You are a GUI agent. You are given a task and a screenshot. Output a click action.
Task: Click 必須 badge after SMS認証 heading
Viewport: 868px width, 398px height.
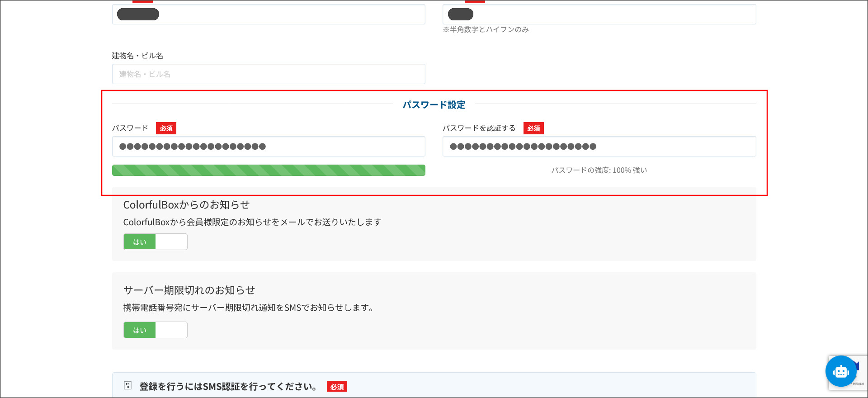point(337,387)
